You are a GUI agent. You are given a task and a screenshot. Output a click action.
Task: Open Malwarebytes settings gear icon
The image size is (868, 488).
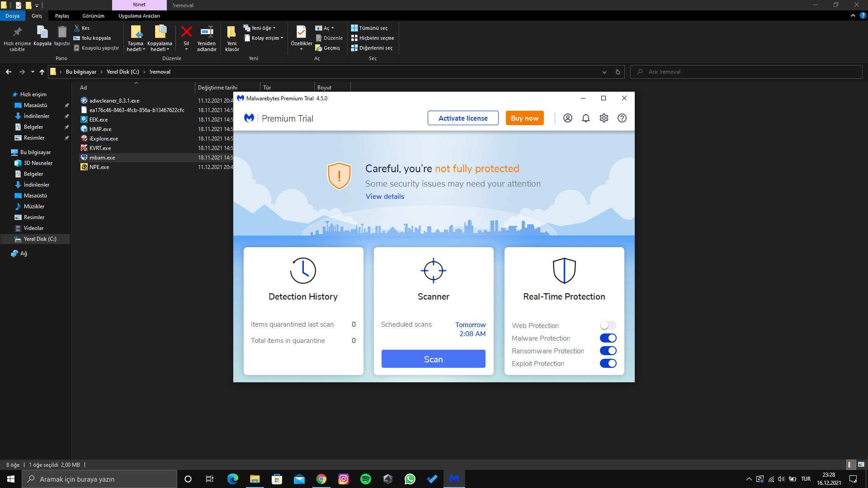pos(604,118)
